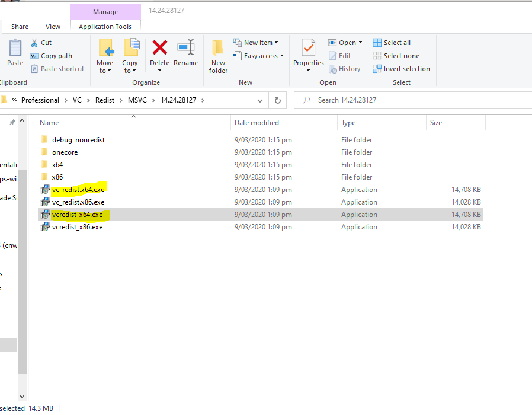Viewport: 532px width, 415px height.
Task: Click the Refresh icon in address bar
Action: click(277, 100)
